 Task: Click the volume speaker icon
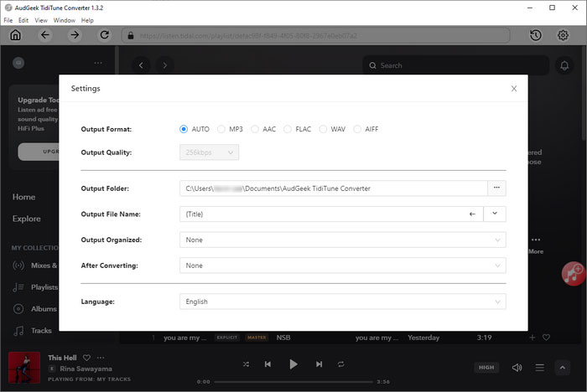[x=517, y=368]
